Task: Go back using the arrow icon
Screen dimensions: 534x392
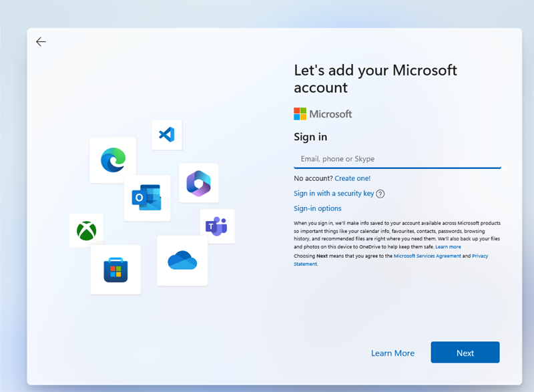Action: (41, 42)
